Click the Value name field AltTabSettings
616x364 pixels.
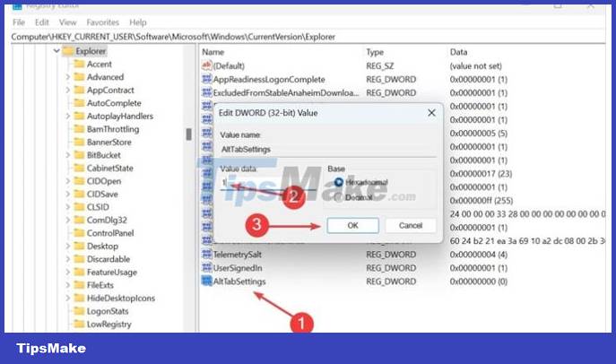click(328, 150)
